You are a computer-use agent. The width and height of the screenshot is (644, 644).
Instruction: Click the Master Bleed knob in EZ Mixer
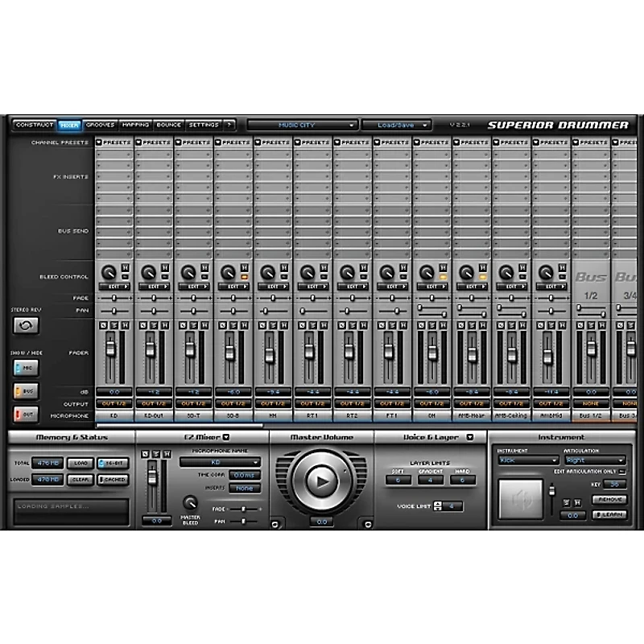[x=190, y=502]
